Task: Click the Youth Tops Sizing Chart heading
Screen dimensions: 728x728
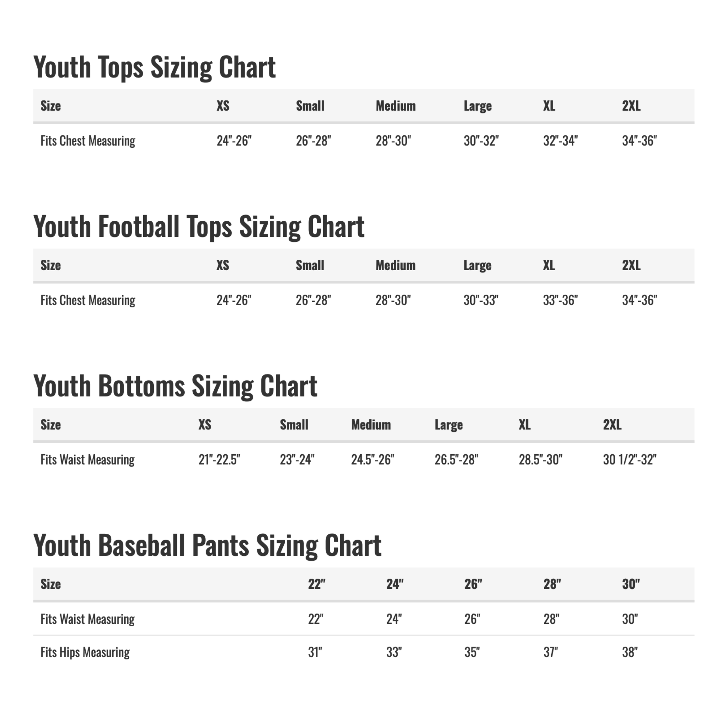Action: (x=155, y=68)
